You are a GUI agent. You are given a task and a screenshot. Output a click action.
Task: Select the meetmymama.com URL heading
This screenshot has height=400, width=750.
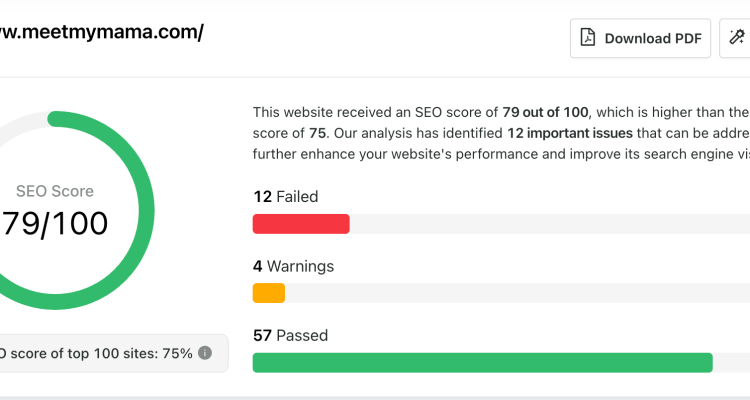tap(102, 33)
